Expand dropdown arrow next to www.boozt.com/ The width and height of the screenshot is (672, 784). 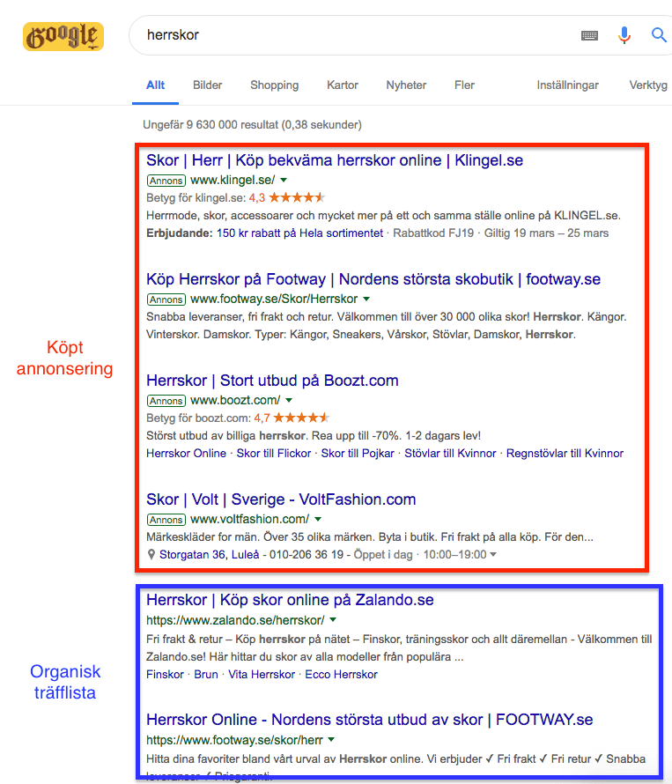pos(289,401)
